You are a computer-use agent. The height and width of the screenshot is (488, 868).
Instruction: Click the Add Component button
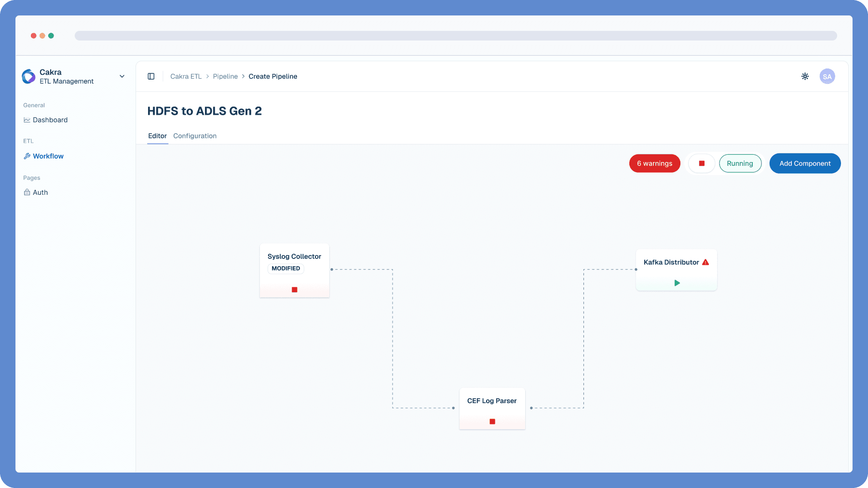[805, 163]
